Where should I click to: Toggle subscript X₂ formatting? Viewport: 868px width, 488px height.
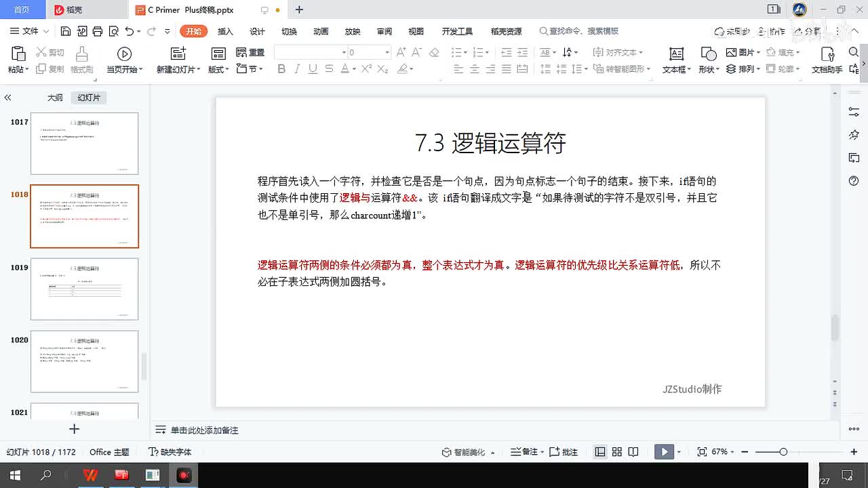pyautogui.click(x=382, y=69)
